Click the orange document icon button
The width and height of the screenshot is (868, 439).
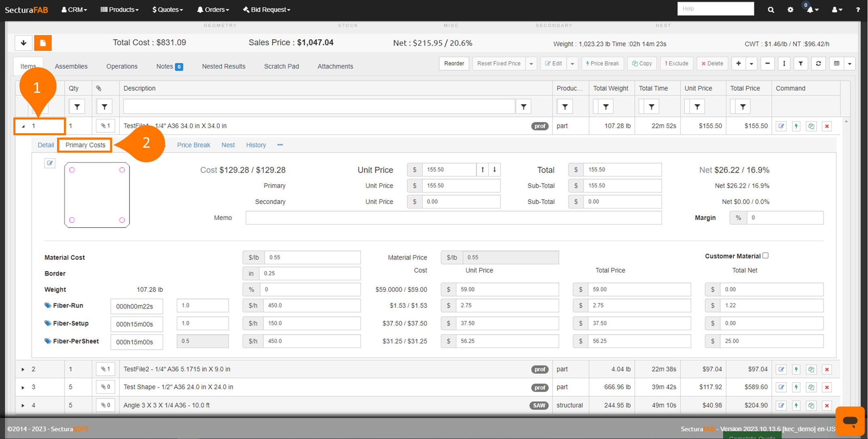click(43, 43)
